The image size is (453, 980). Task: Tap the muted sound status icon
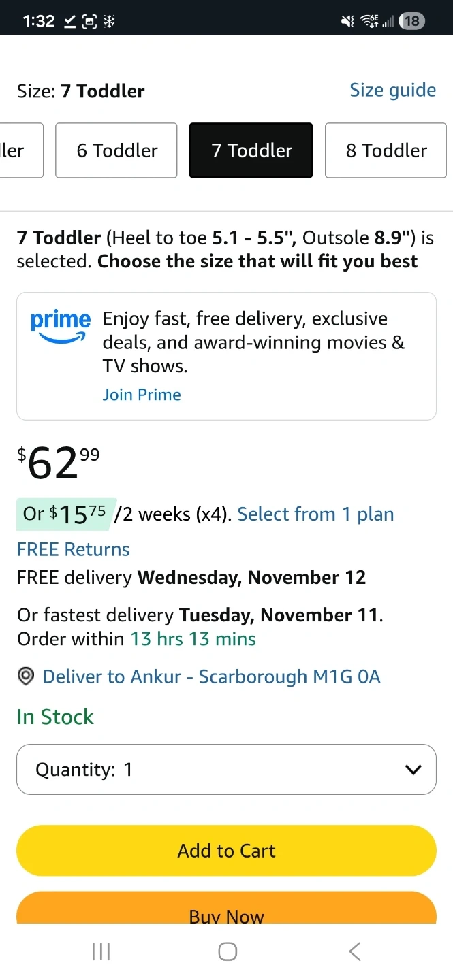tap(347, 22)
